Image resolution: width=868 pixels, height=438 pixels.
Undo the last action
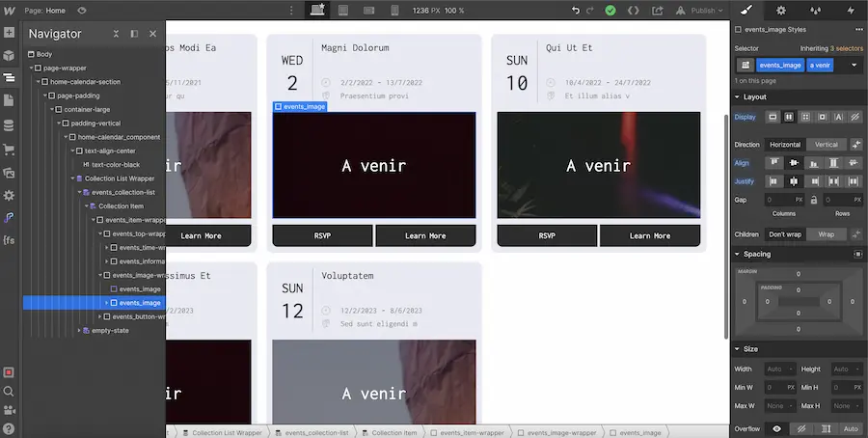pos(576,11)
